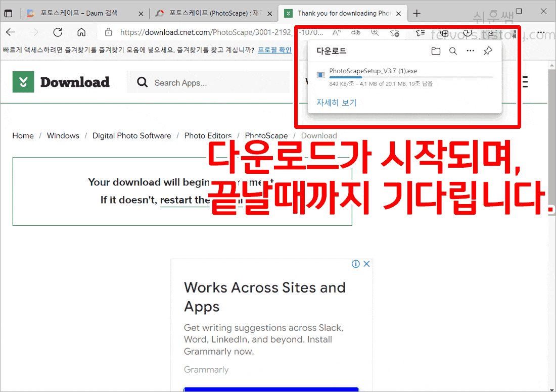
Task: Click the PhotoScapeSetup file icon
Action: [320, 74]
